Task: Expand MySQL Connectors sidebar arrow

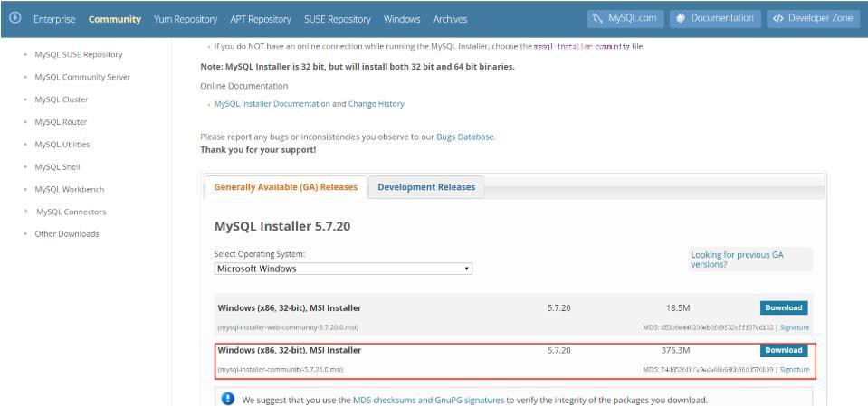Action: coord(25,212)
